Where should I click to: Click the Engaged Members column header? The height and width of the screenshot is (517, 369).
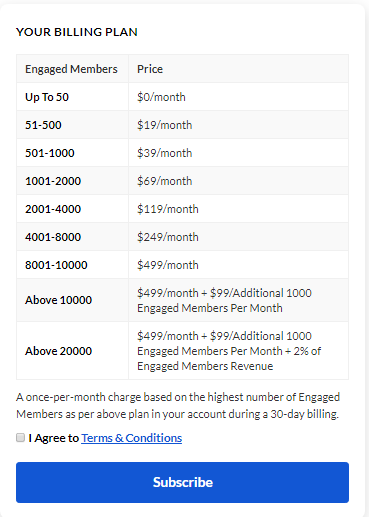coord(72,69)
